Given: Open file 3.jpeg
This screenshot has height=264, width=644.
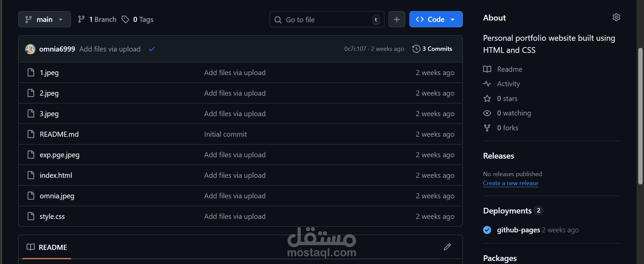Looking at the screenshot, I should tap(49, 114).
